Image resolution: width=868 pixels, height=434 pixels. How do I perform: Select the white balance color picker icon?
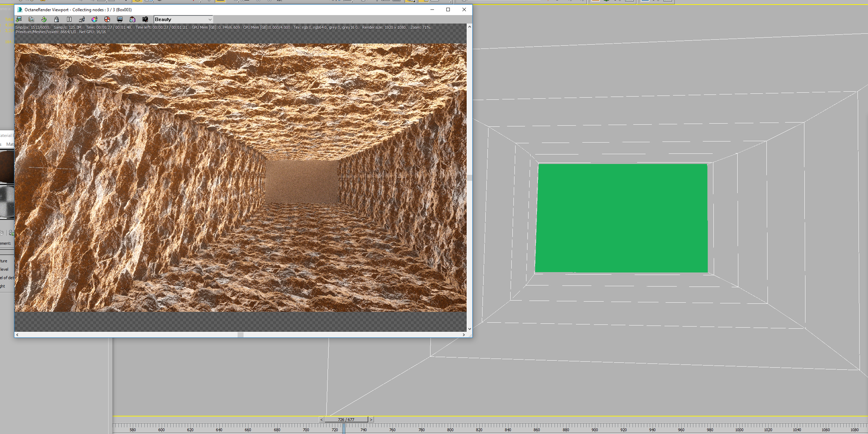point(94,19)
